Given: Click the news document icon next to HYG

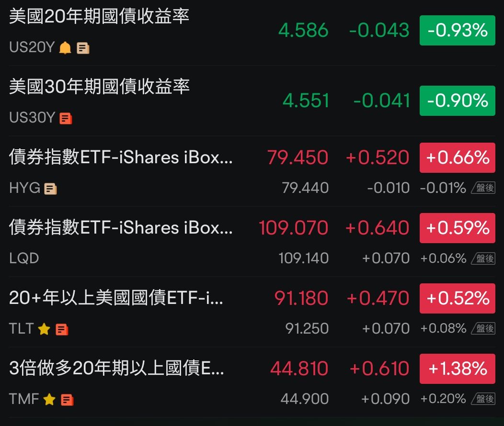Looking at the screenshot, I should point(49,188).
